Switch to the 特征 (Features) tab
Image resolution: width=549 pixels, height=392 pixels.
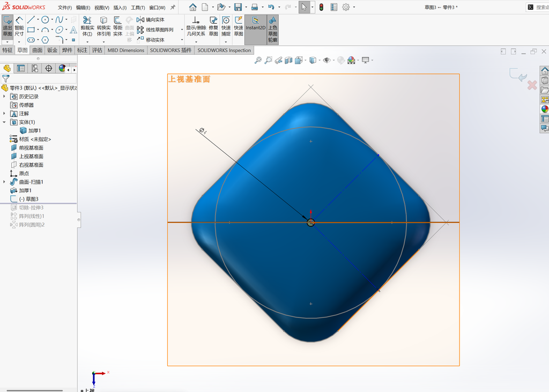(8, 50)
